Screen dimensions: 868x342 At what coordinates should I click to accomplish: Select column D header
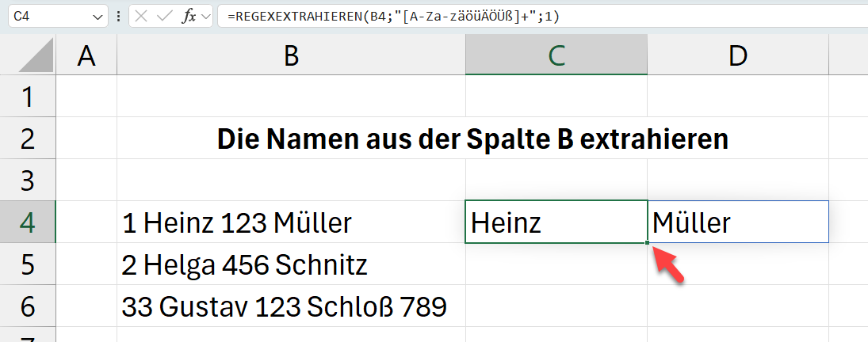point(738,55)
